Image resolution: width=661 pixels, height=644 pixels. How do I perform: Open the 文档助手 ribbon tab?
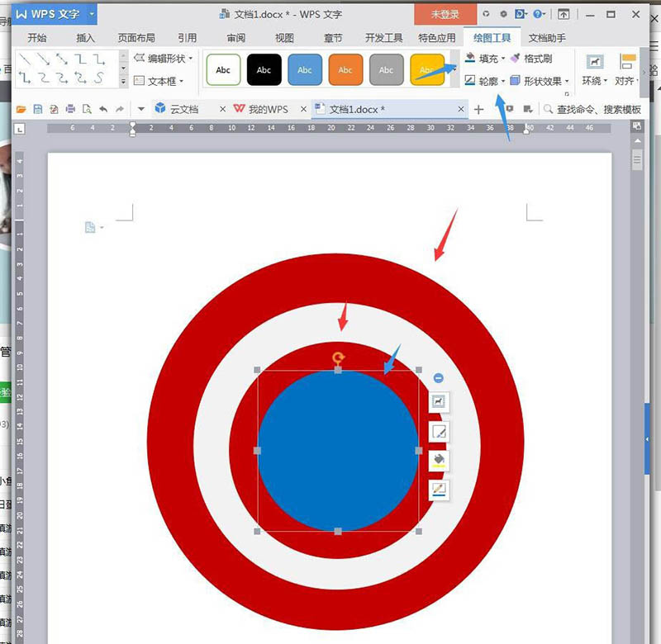point(547,38)
